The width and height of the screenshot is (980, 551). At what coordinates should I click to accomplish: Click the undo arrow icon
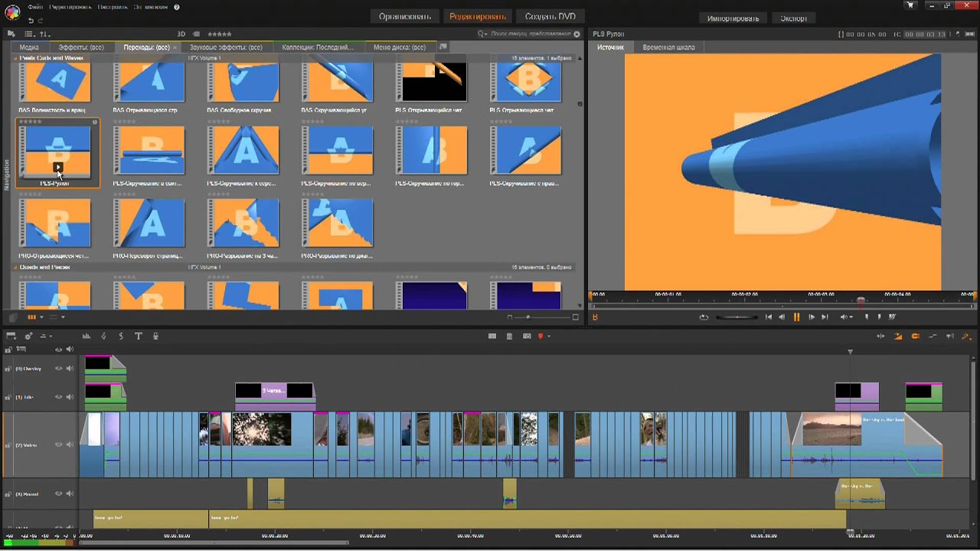click(31, 20)
